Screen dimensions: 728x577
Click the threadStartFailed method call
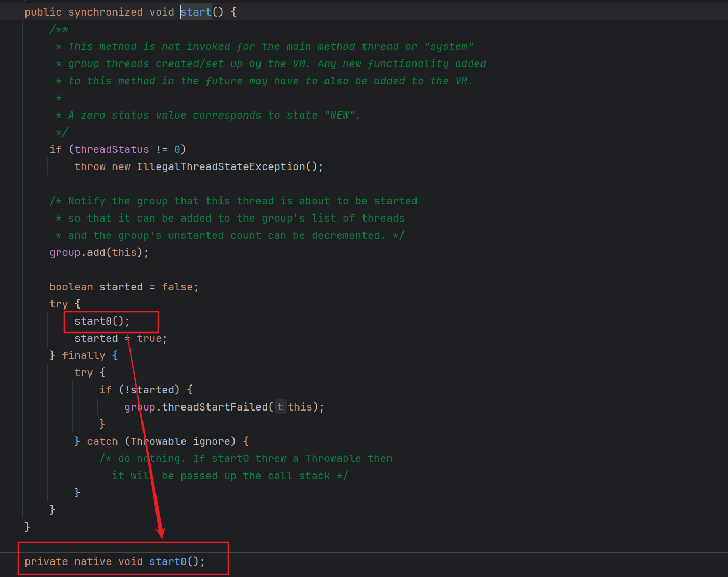click(214, 407)
